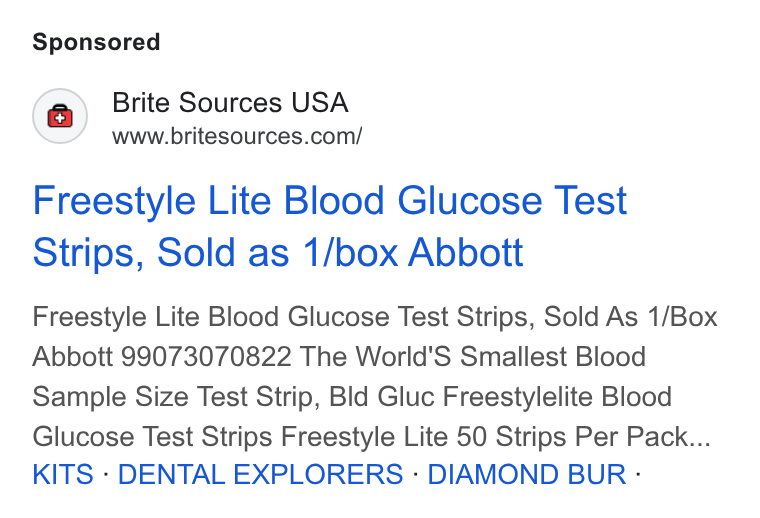760x518 pixels.
Task: Open the DIAMOND BUR sitelink
Action: tap(526, 474)
